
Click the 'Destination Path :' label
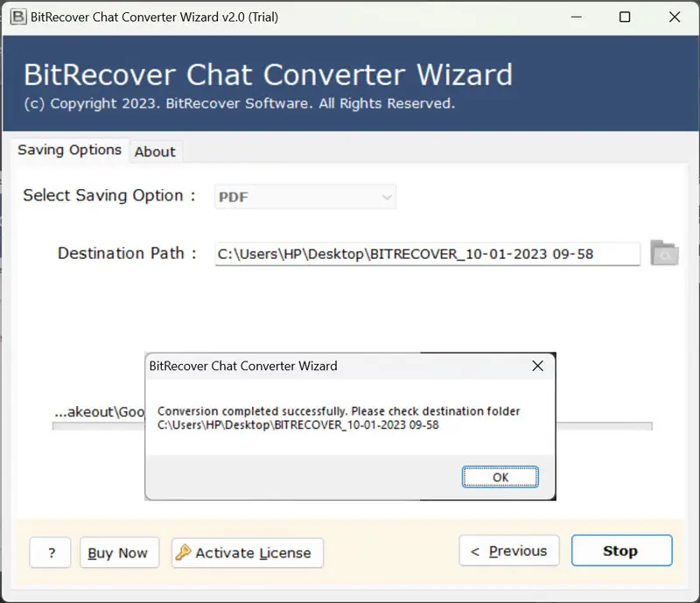click(x=127, y=253)
